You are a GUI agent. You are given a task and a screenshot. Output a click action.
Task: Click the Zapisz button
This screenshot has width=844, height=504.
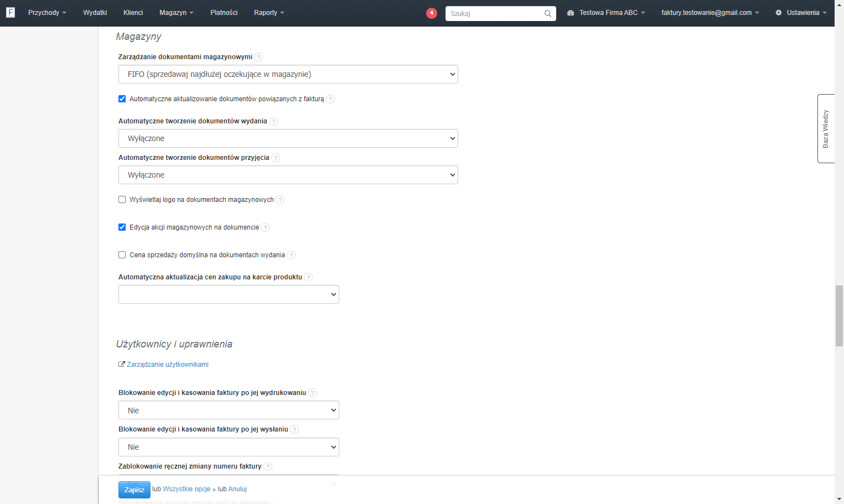(x=134, y=490)
